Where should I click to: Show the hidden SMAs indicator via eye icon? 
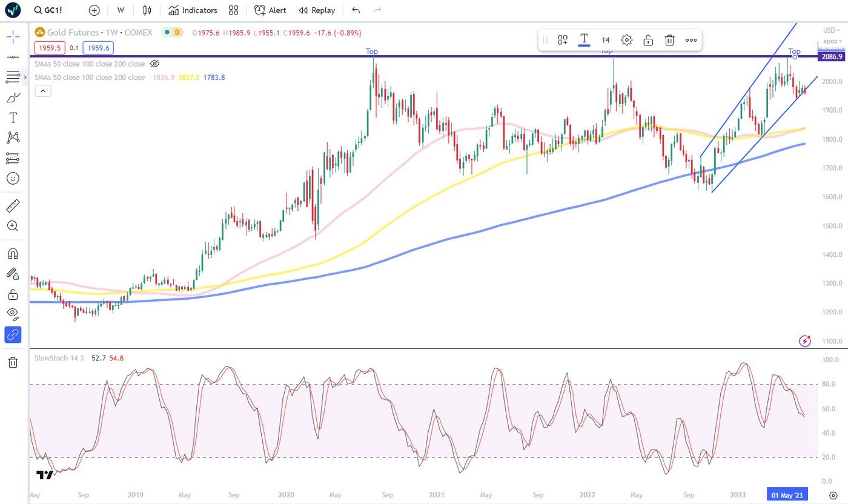pyautogui.click(x=154, y=64)
